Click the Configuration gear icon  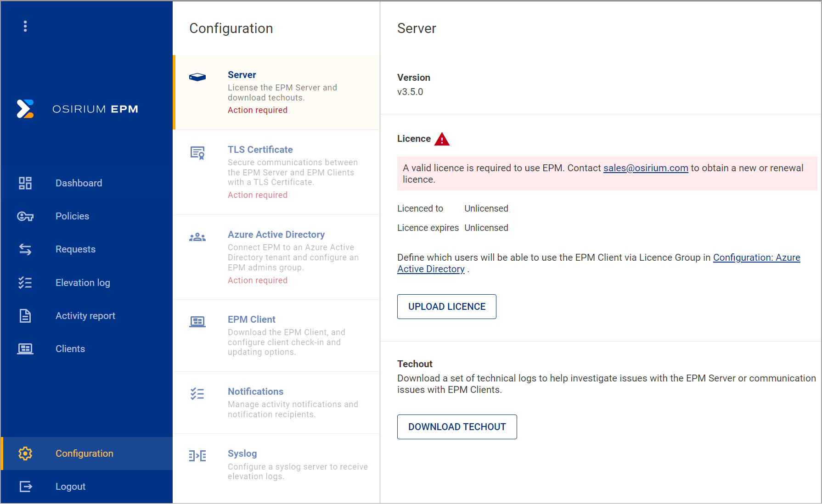click(x=25, y=454)
